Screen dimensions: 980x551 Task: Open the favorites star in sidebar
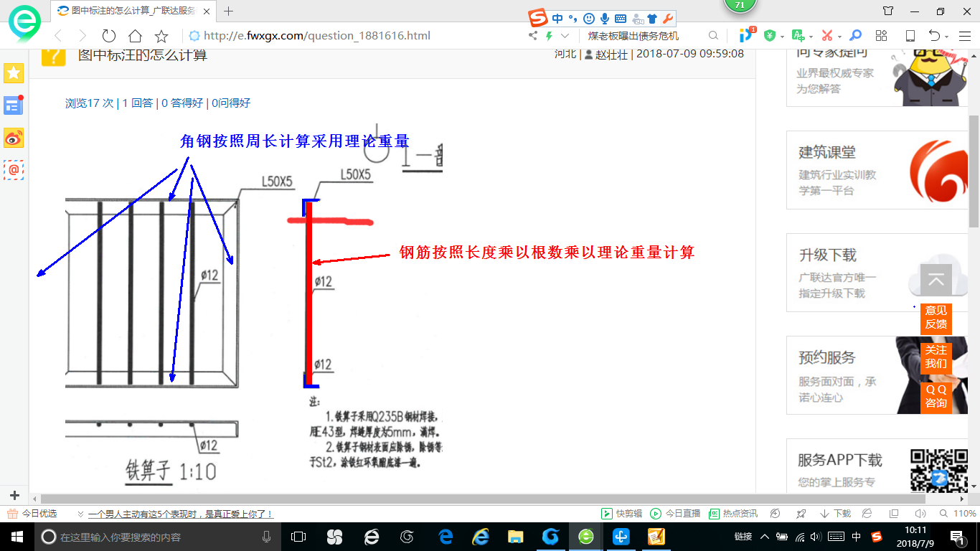pyautogui.click(x=14, y=72)
